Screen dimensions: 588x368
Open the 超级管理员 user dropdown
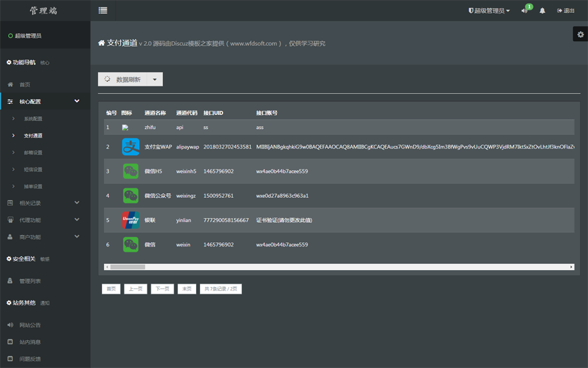tap(489, 11)
